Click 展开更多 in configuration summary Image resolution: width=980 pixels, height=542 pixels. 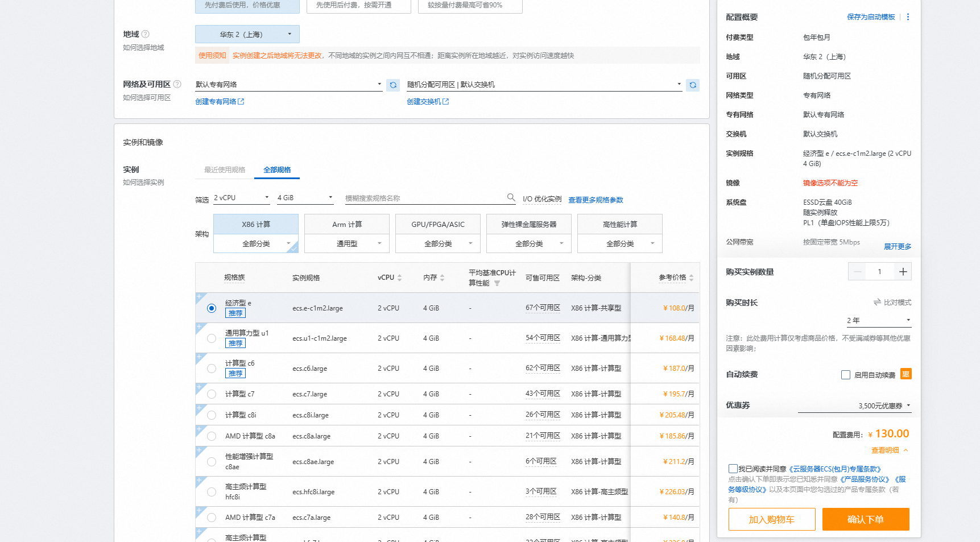898,247
